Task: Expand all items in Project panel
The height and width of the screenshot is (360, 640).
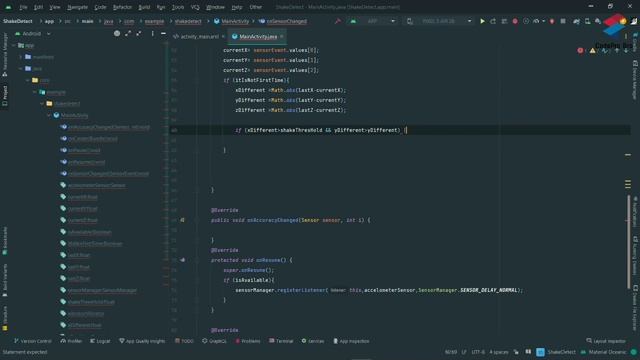Action: point(128,33)
